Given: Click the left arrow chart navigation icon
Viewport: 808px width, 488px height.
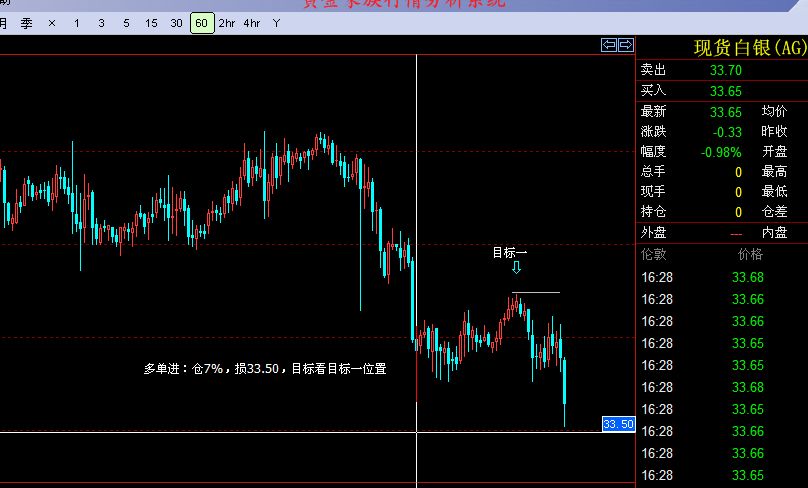Looking at the screenshot, I should pyautogui.click(x=609, y=45).
